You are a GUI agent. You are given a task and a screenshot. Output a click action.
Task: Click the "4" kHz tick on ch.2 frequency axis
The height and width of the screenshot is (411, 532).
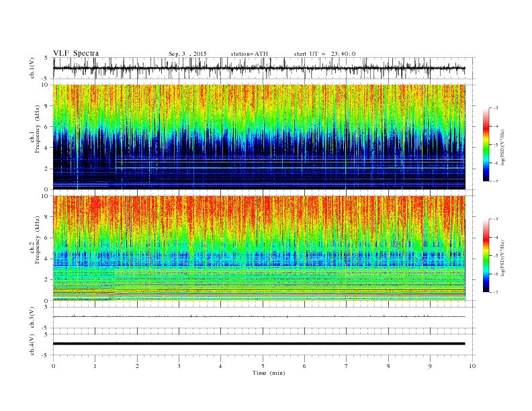46,259
